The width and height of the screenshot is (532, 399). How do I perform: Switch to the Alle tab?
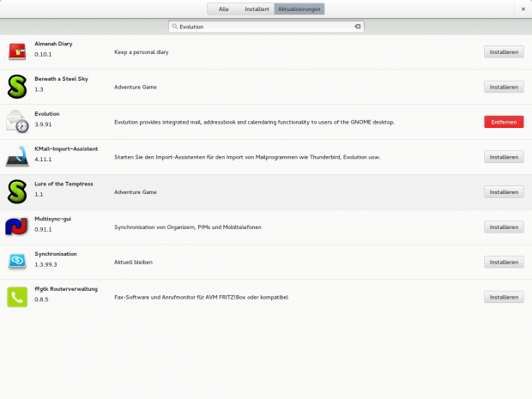(223, 9)
